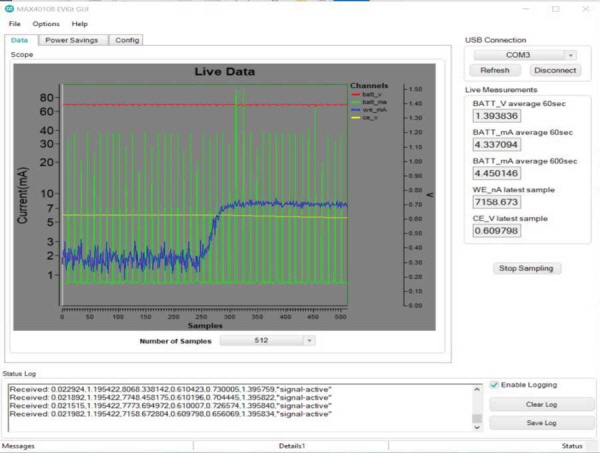Viewport: 600px width, 453px height.
Task: Open the COM3 port dropdown
Action: [x=570, y=56]
